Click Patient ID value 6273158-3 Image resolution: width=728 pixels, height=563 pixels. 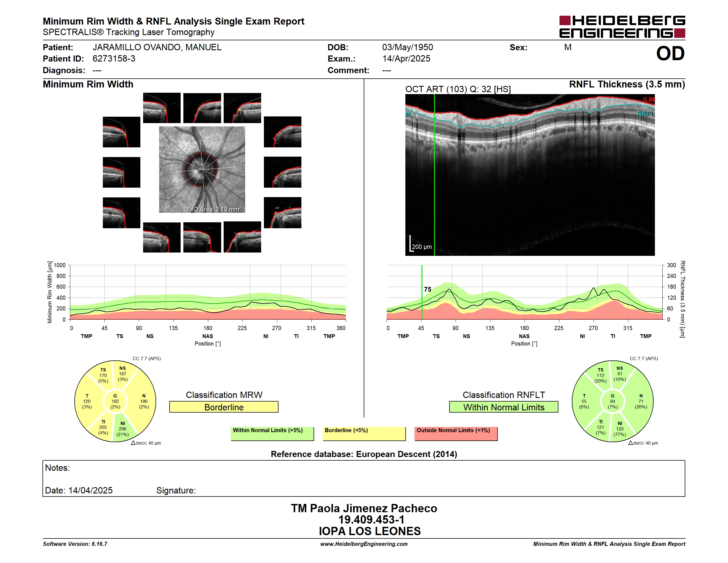tap(114, 59)
